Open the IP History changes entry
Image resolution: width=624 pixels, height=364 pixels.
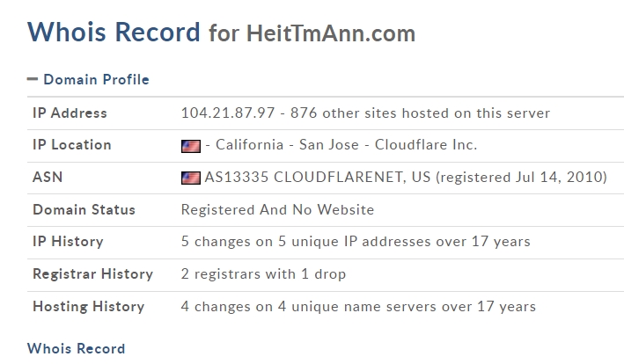pyautogui.click(x=356, y=242)
